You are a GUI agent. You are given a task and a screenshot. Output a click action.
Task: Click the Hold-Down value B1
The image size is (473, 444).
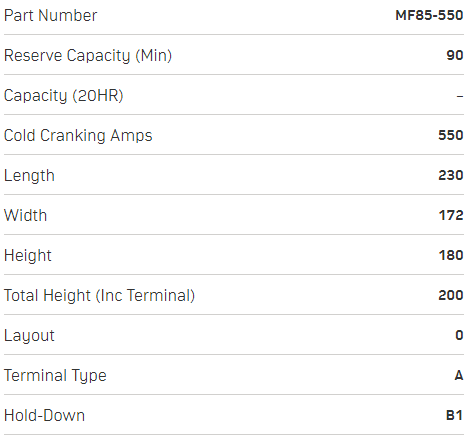click(454, 415)
